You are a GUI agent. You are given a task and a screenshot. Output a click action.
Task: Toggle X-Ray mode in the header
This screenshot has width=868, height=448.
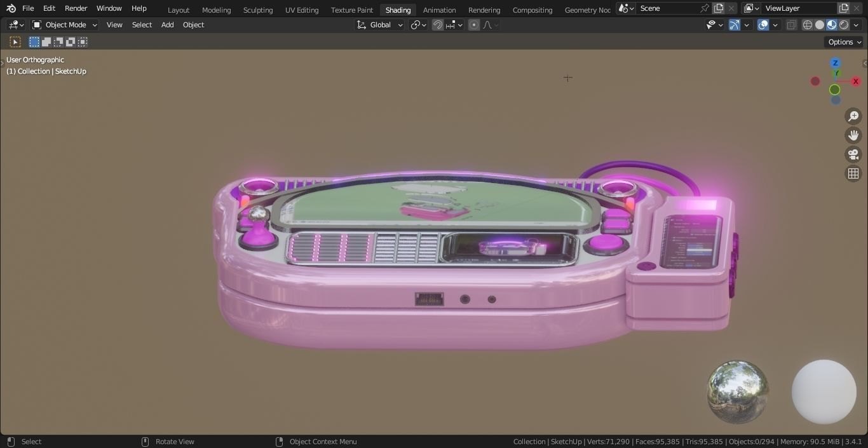tap(792, 25)
